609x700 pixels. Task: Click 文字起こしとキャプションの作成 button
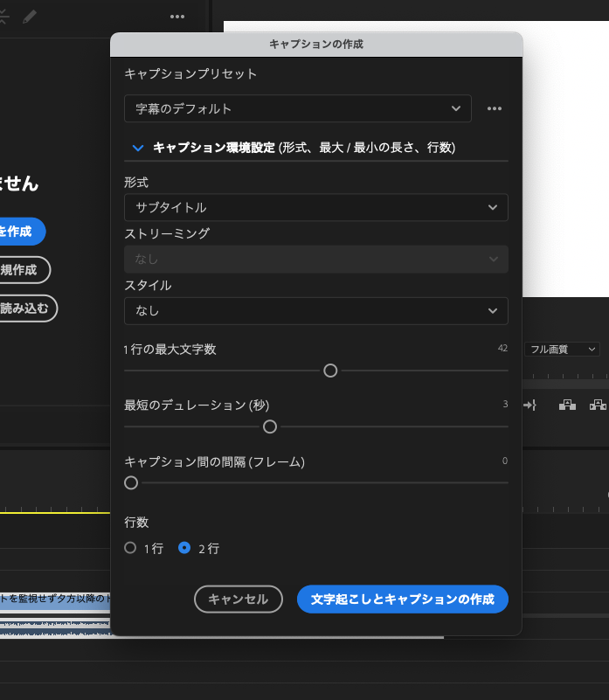[402, 599]
